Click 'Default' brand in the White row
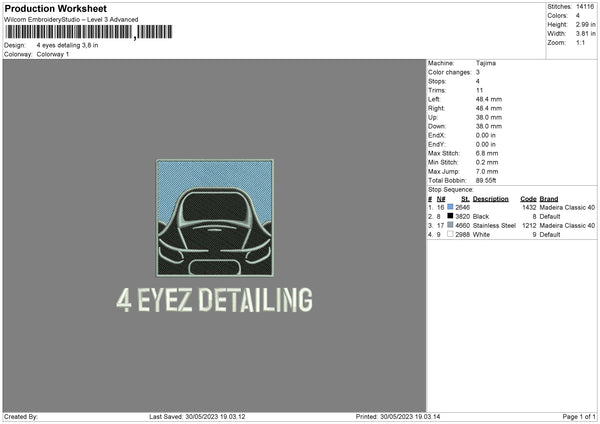 pos(550,235)
